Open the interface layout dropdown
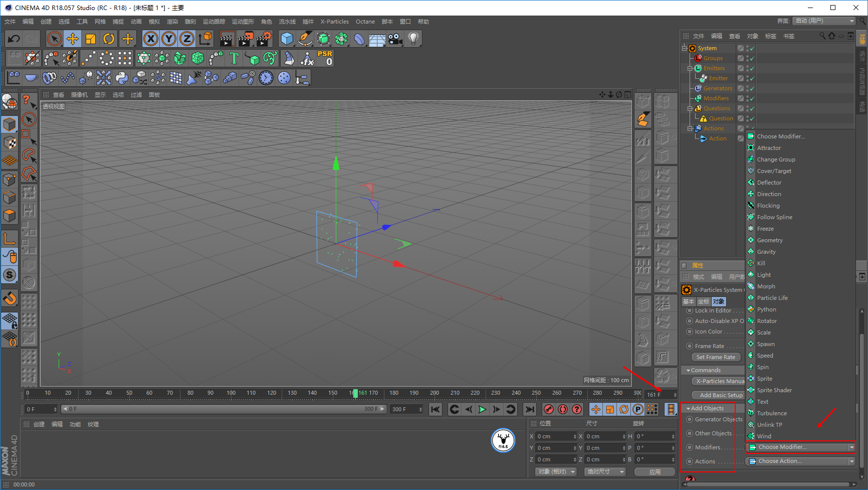The width and height of the screenshot is (868, 490). [x=824, y=21]
